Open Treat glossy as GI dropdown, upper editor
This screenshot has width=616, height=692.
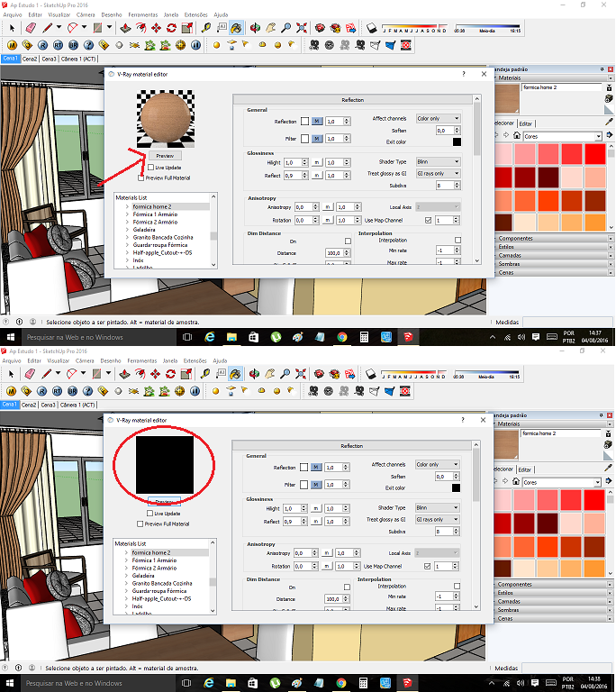tap(439, 173)
